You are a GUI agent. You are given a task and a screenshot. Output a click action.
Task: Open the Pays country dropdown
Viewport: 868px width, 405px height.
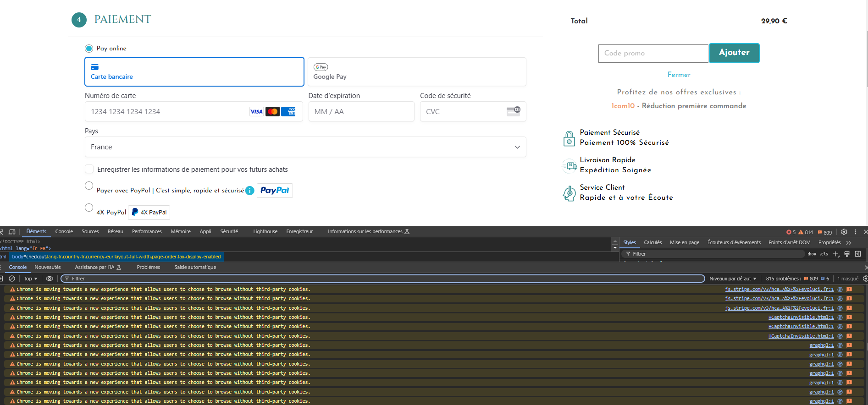tap(305, 147)
